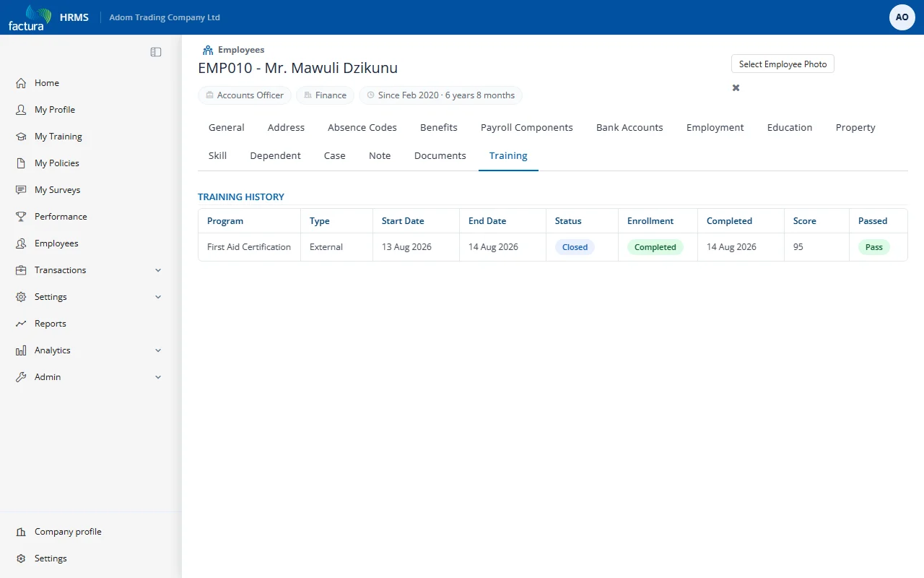Expand the Admin menu chevron
Image resolution: width=924 pixels, height=578 pixels.
[x=158, y=377]
